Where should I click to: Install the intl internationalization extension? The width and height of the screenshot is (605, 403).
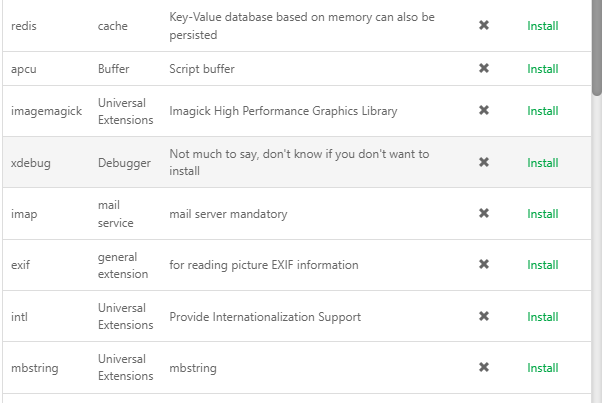(542, 317)
